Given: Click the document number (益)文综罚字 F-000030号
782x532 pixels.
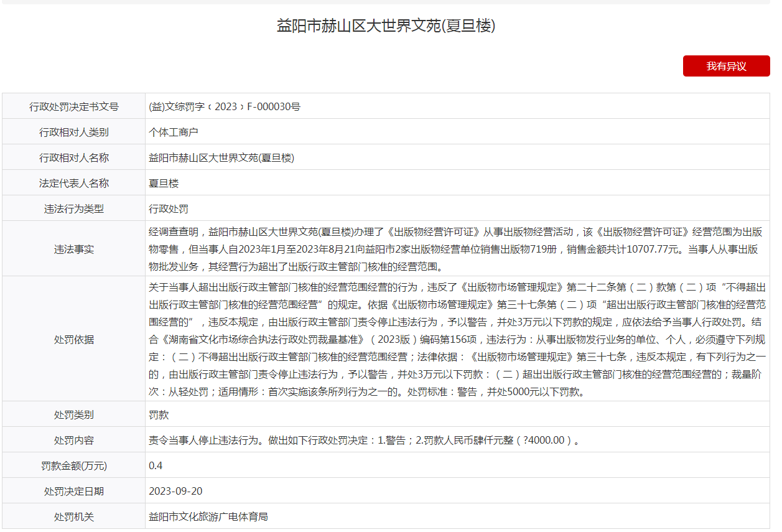Looking at the screenshot, I should [225, 106].
